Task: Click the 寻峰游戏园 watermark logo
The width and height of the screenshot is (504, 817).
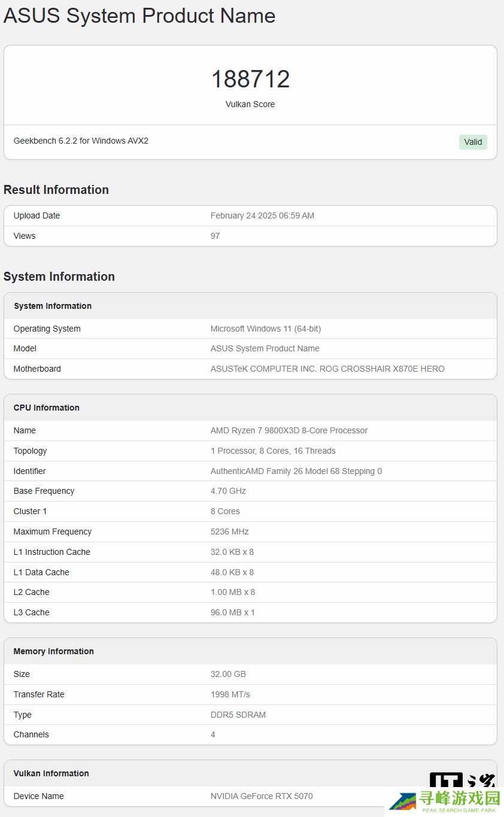Action: click(444, 801)
